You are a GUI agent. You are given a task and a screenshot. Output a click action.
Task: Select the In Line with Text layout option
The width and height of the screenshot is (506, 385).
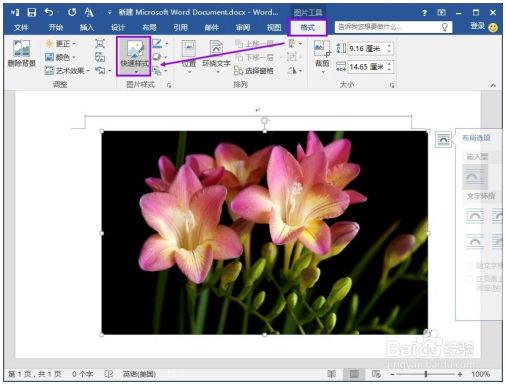click(475, 177)
